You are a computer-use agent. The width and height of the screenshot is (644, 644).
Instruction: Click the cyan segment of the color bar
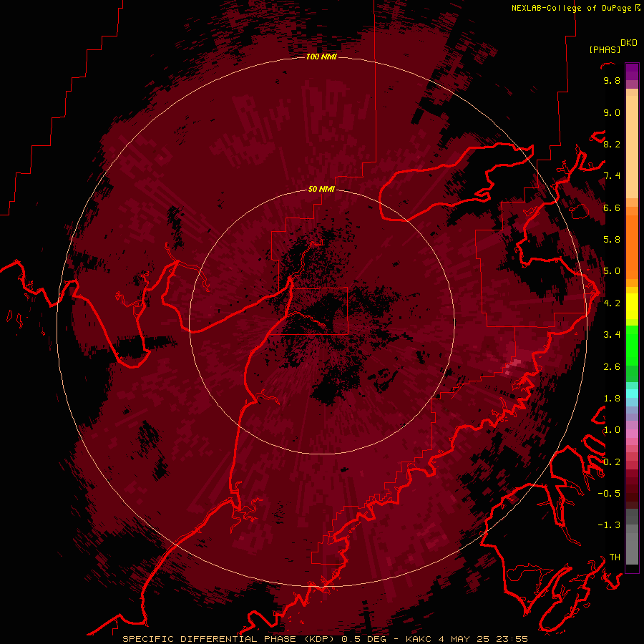pyautogui.click(x=632, y=393)
